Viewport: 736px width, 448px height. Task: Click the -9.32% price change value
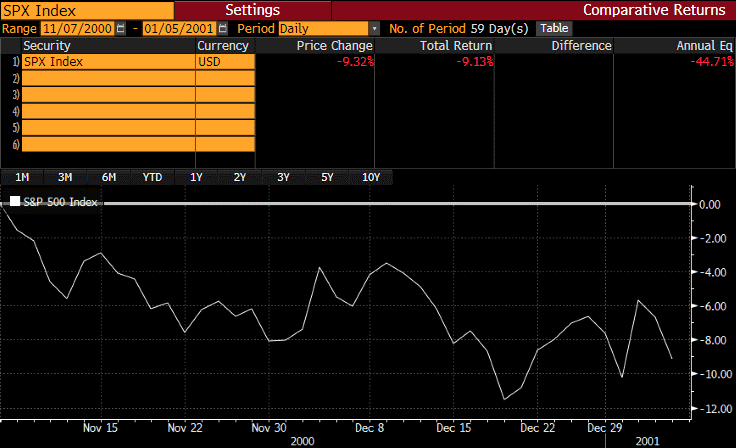pyautogui.click(x=355, y=62)
